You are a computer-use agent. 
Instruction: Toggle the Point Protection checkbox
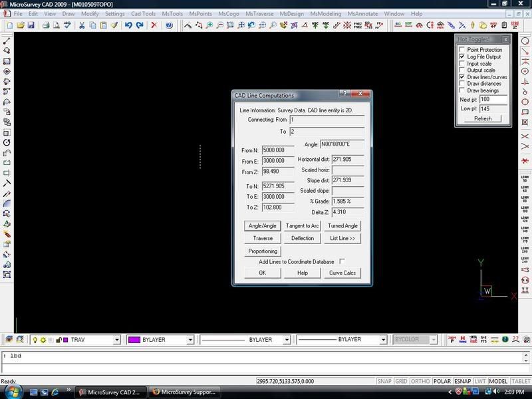coord(462,49)
